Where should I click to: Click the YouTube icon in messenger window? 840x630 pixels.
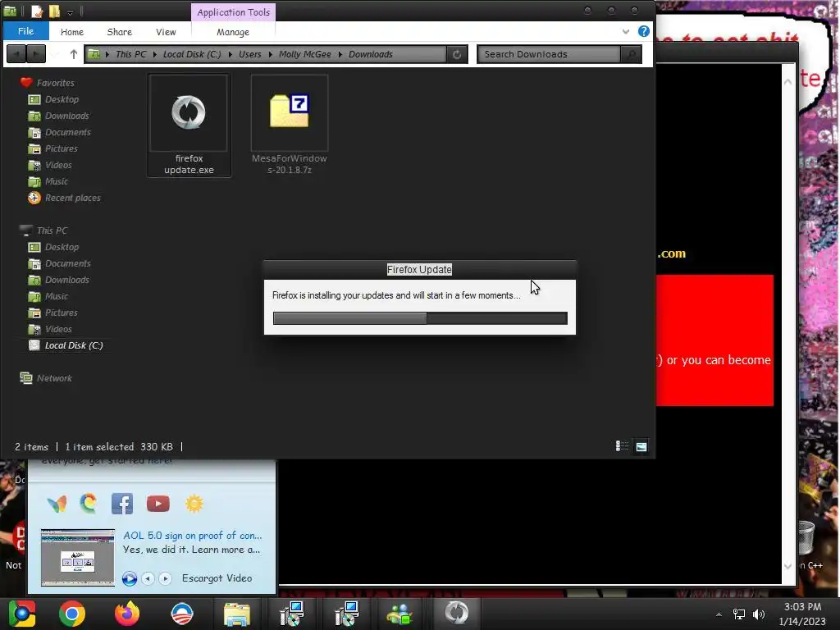[x=158, y=504]
